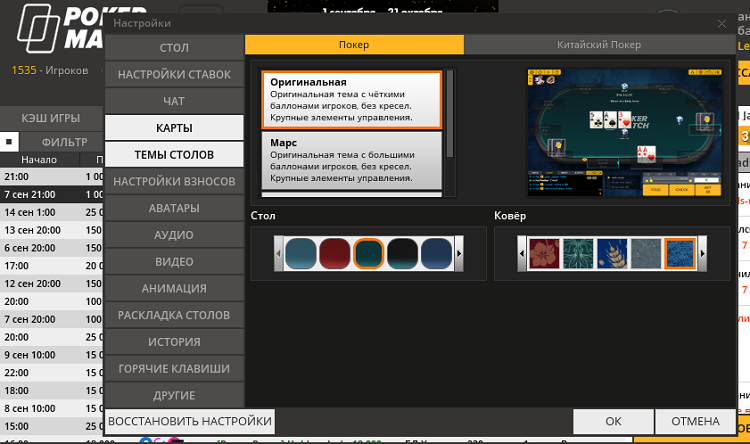This screenshot has height=444, width=750.
Task: Choose the black table felt swatch
Action: [402, 254]
